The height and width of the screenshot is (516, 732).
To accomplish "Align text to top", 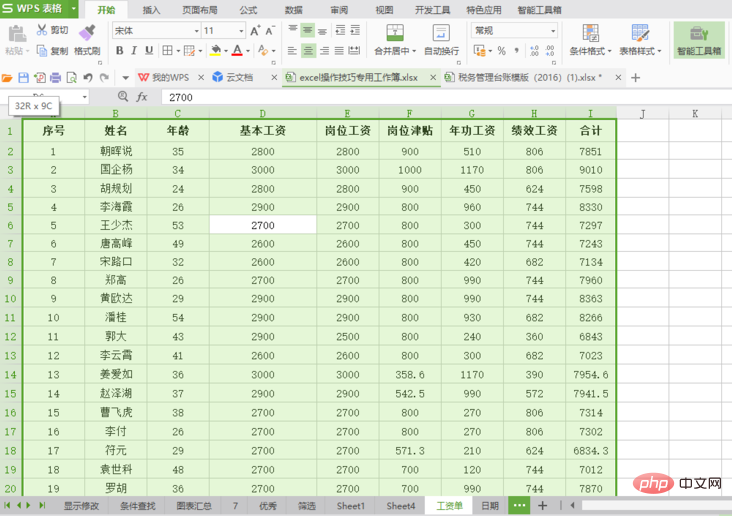I will coord(293,30).
